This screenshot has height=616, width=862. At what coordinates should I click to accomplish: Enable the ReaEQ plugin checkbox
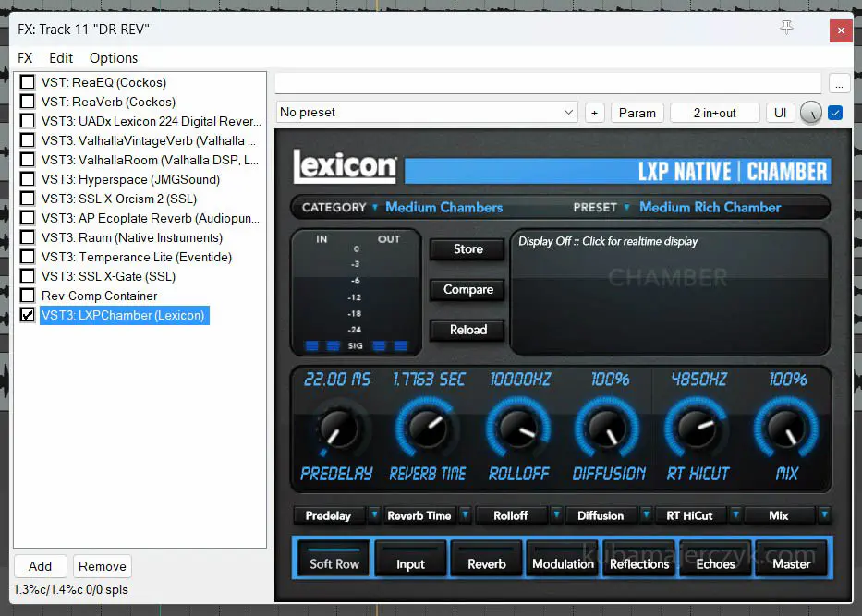28,82
